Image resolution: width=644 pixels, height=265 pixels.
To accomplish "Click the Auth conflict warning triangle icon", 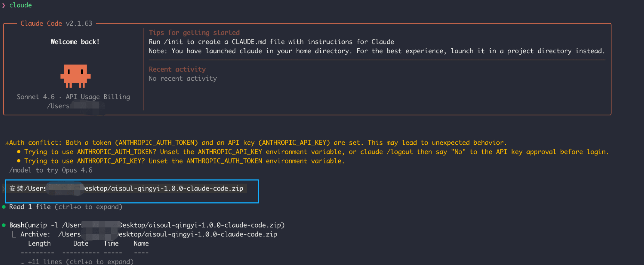I will tap(7, 143).
